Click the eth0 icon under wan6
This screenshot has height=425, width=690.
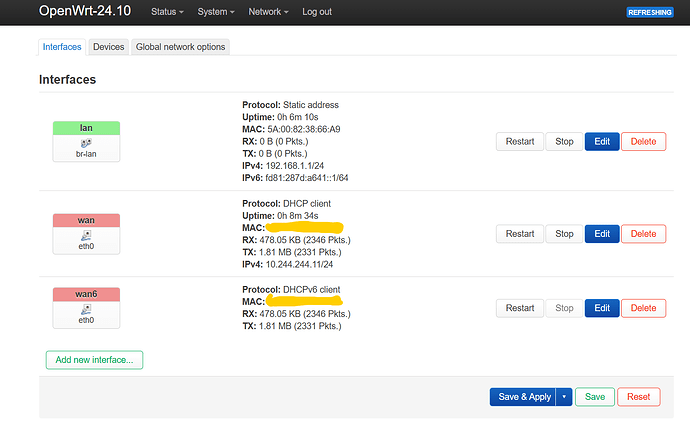coord(85,310)
